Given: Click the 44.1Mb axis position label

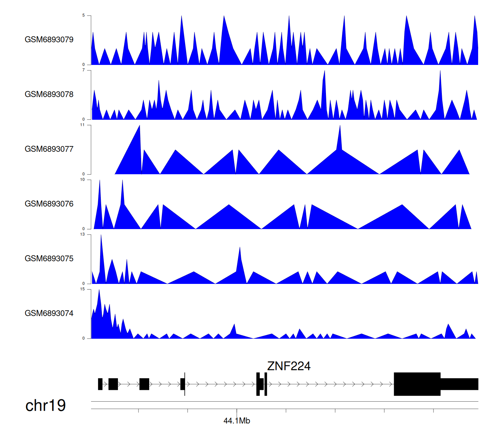Looking at the screenshot, I should pyautogui.click(x=237, y=421).
